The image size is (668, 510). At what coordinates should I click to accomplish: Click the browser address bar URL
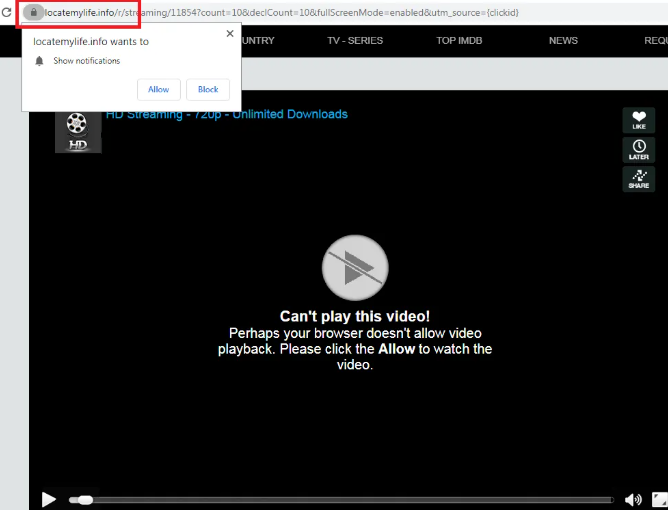point(300,12)
